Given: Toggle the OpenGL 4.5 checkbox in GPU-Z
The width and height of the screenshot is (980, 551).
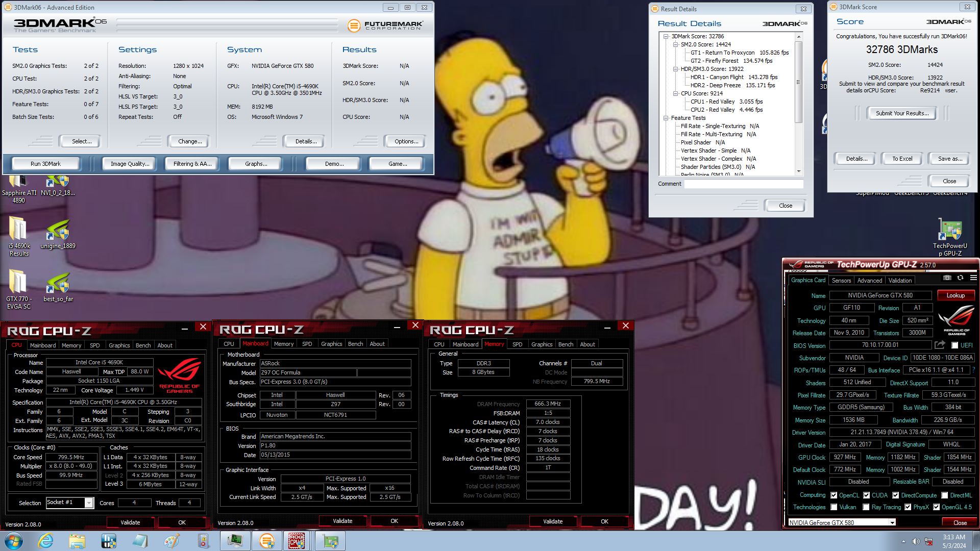Looking at the screenshot, I should click(936, 507).
